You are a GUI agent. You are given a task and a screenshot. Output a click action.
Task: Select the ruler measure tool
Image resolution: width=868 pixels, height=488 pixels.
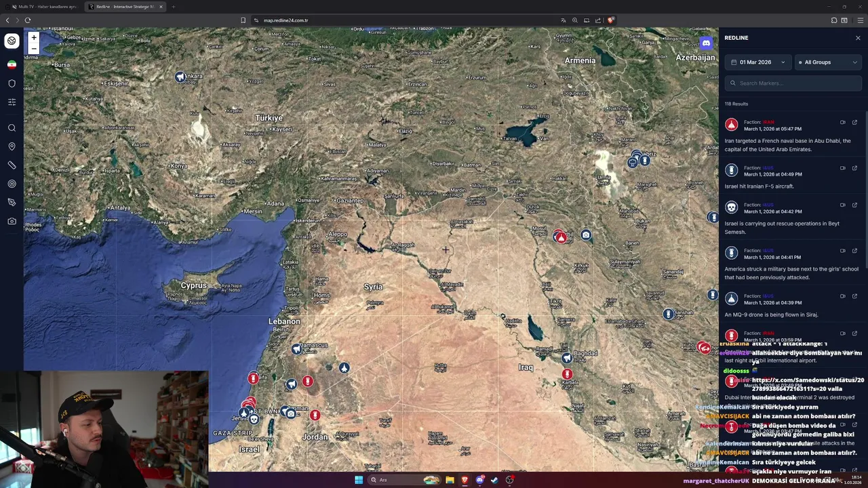pyautogui.click(x=12, y=165)
